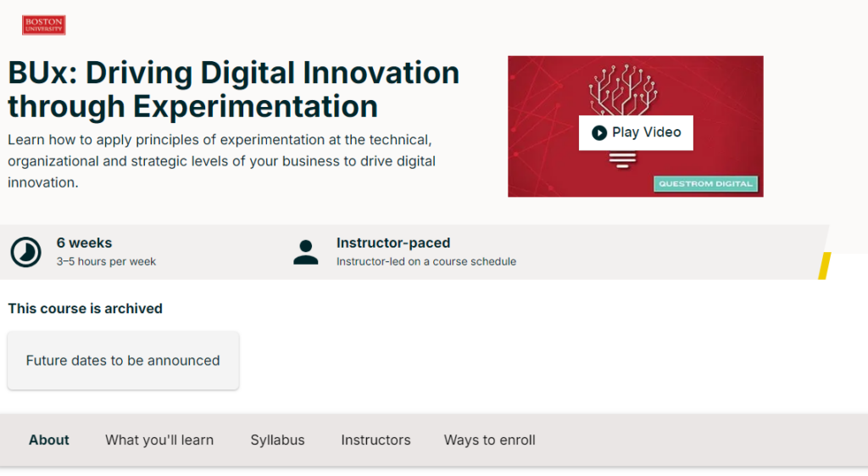Click the Instructor-paced label

tap(393, 243)
